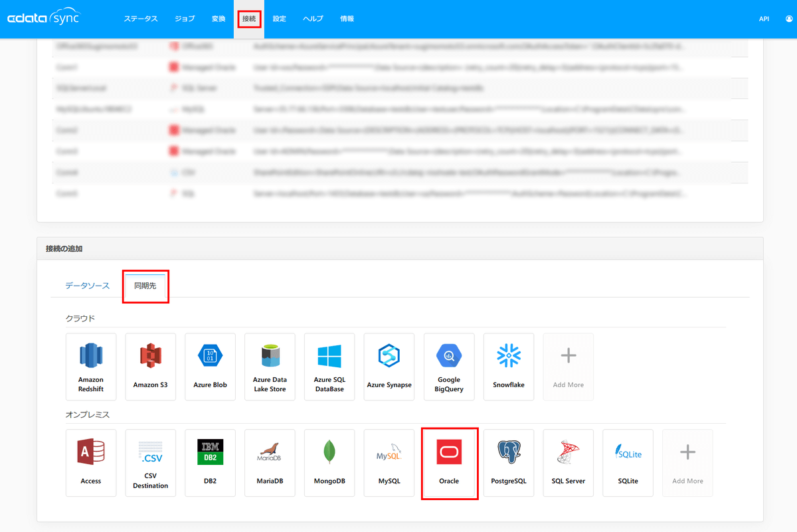
Task: Click Add More in the Cloud section
Action: coord(569,367)
